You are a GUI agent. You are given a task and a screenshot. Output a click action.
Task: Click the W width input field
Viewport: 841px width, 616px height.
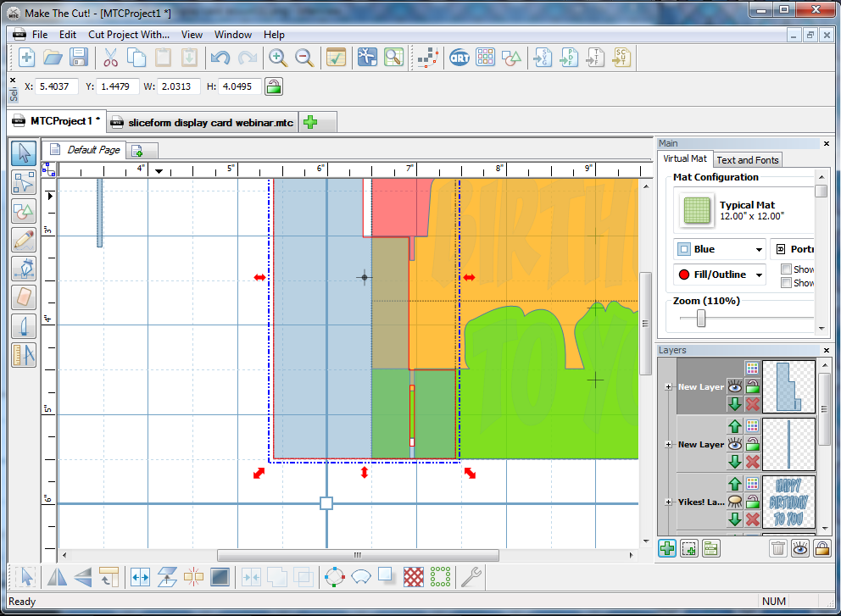tap(179, 86)
